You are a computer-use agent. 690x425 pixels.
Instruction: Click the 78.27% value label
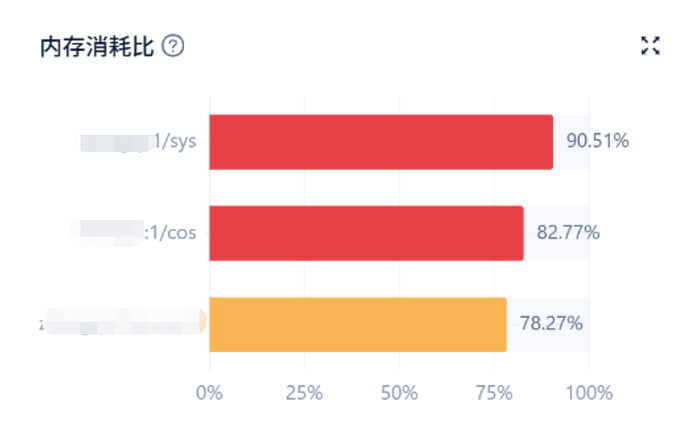(551, 324)
